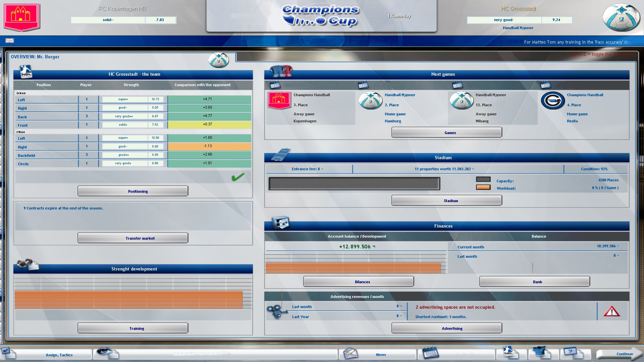
Task: Expand entrance fee details via its small arrow
Action: tap(321, 169)
